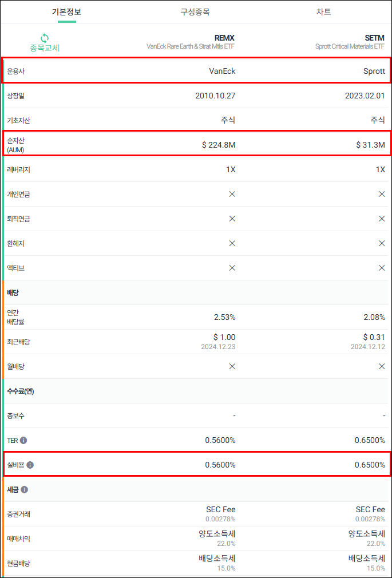
Task: Click the 증권거래 row label
Action: (x=19, y=514)
